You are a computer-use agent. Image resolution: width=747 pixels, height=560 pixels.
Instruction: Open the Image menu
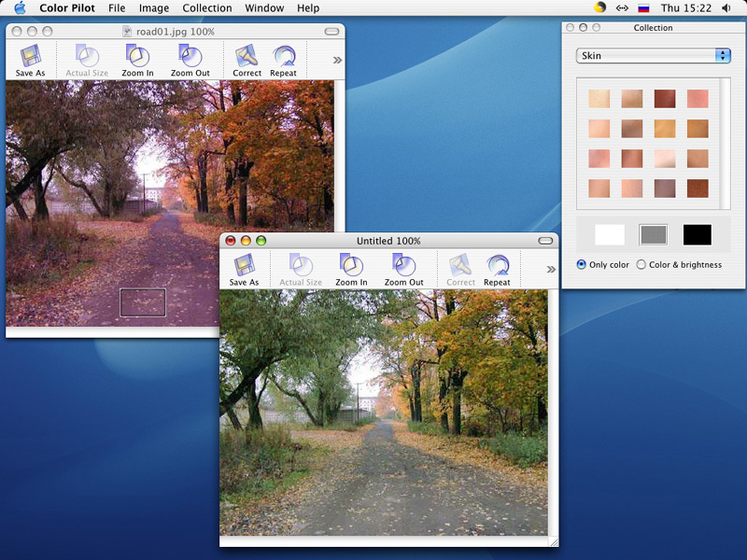[x=154, y=8]
